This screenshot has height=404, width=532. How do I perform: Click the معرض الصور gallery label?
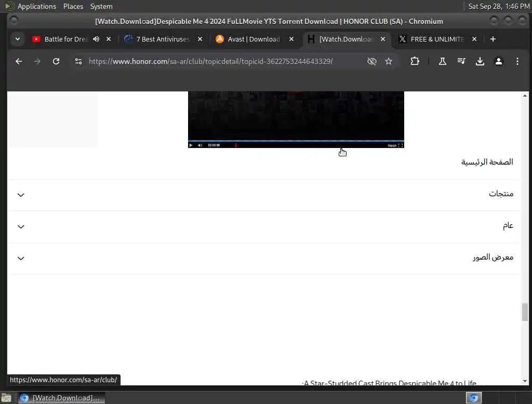pos(493,257)
